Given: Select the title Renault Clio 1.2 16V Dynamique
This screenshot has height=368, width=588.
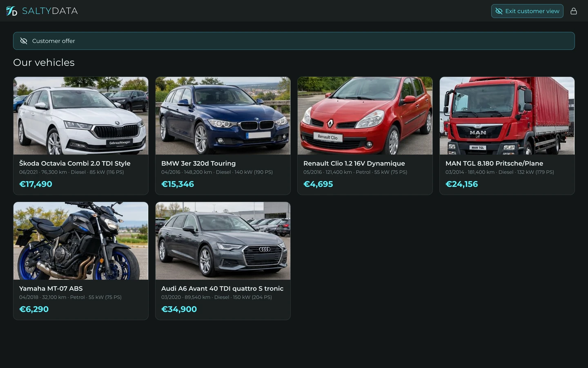Looking at the screenshot, I should (x=354, y=163).
